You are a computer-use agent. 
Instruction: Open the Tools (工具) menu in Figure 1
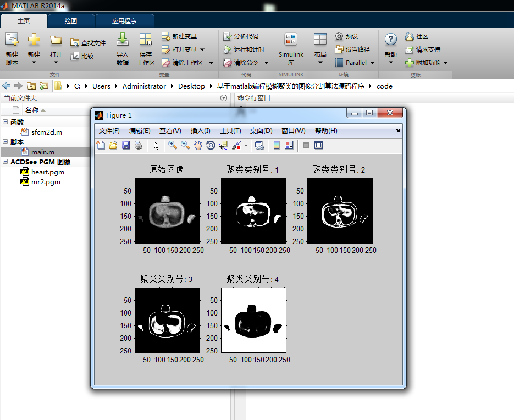230,131
